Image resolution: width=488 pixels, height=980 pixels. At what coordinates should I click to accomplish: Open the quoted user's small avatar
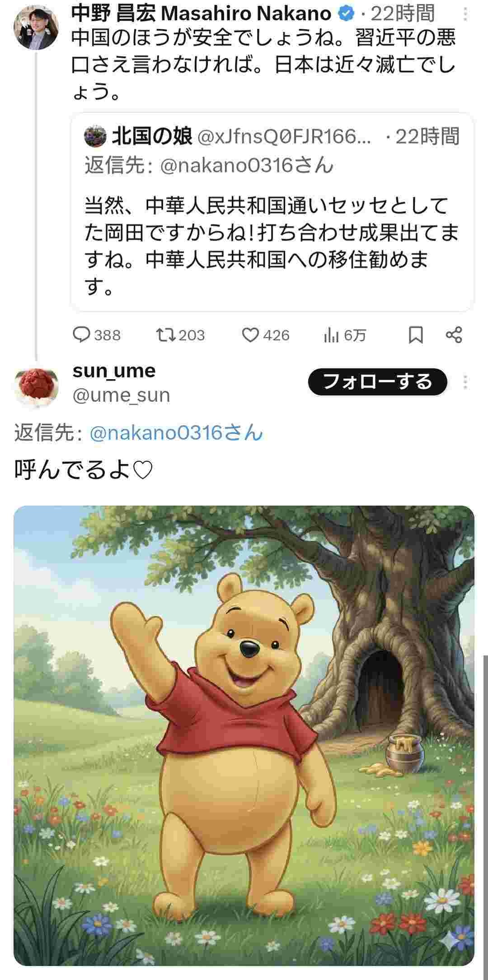95,136
